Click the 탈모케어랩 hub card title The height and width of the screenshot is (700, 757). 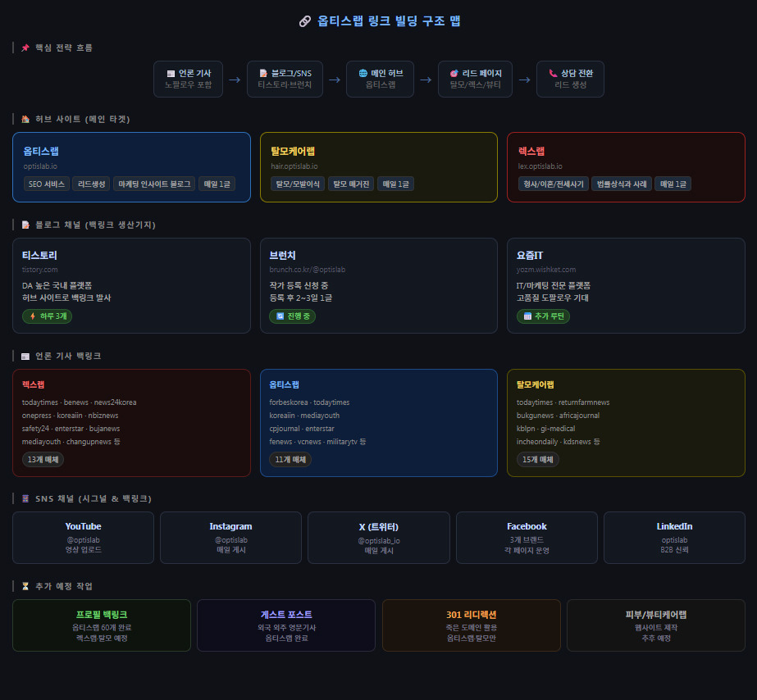(x=293, y=151)
